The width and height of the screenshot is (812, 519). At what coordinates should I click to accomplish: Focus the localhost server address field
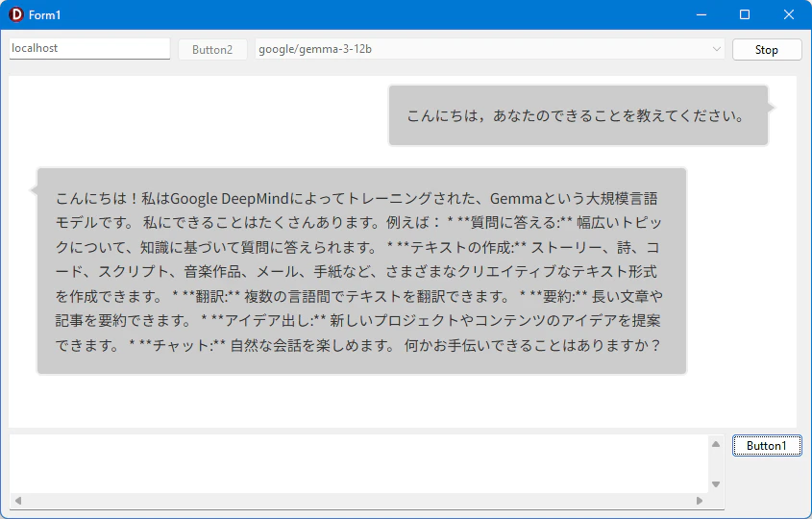point(89,49)
